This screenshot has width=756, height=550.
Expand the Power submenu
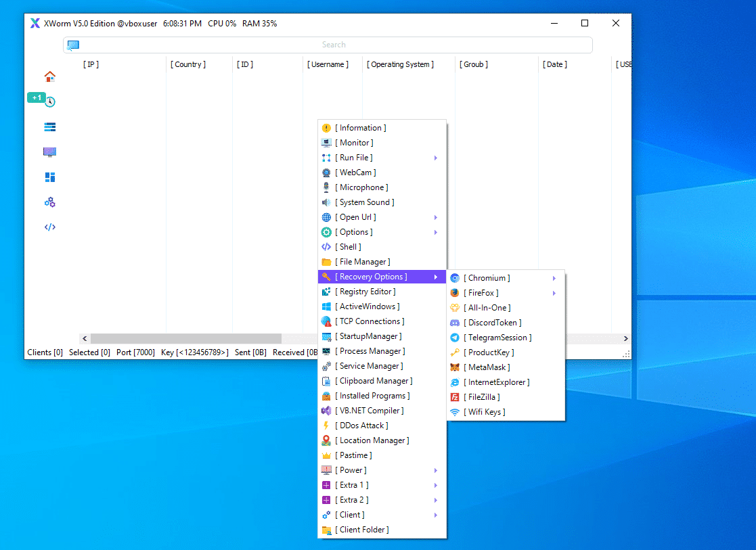(x=436, y=470)
